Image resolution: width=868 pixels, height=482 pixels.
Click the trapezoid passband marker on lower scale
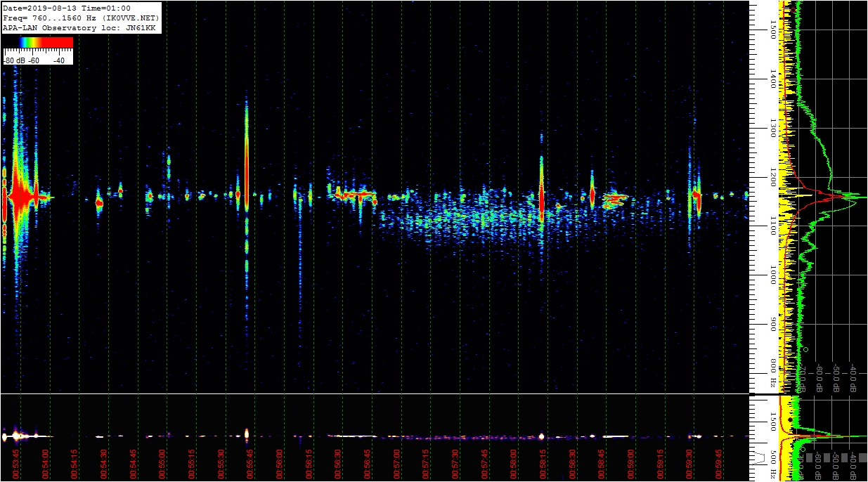point(760,458)
